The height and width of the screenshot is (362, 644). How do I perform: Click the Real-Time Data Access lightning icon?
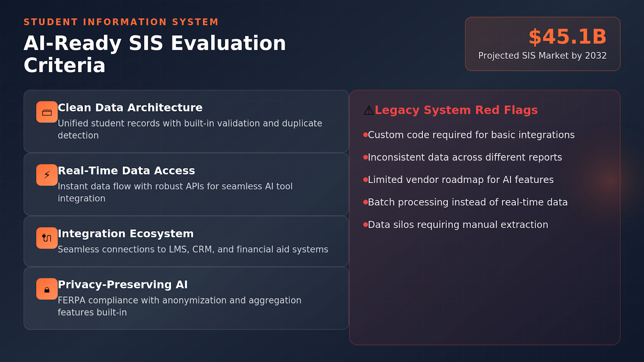tap(47, 175)
